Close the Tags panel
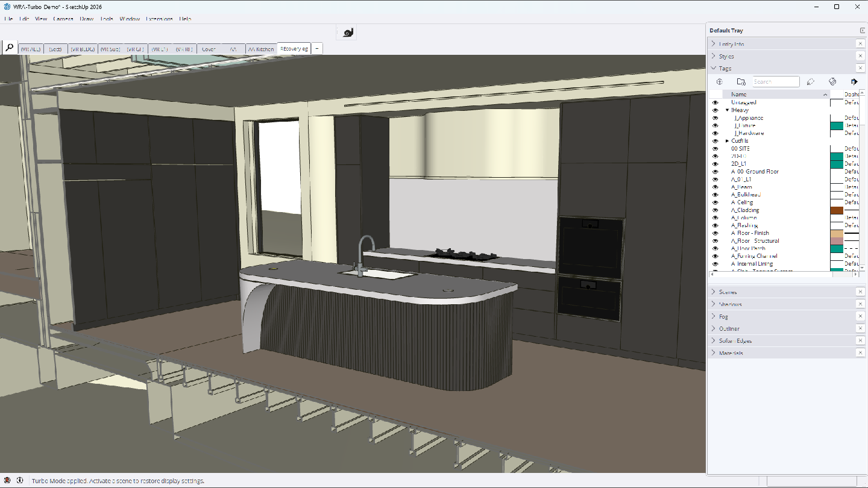This screenshot has width=868, height=488. 860,68
